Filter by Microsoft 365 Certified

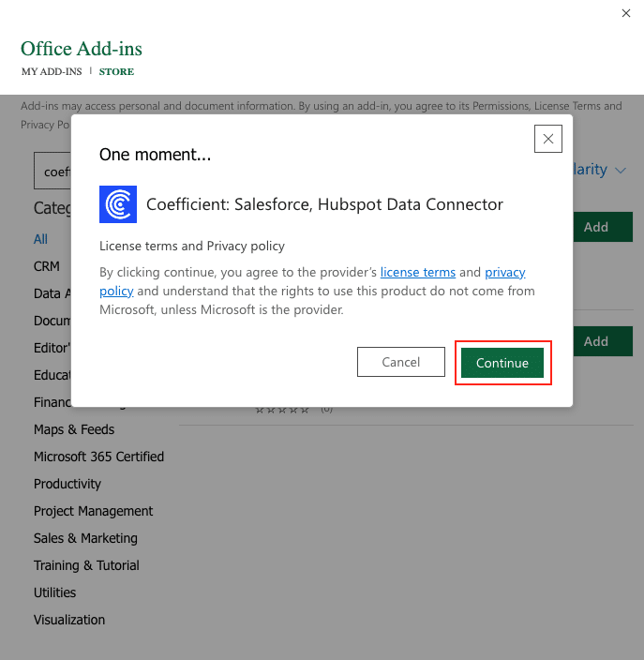pos(98,457)
